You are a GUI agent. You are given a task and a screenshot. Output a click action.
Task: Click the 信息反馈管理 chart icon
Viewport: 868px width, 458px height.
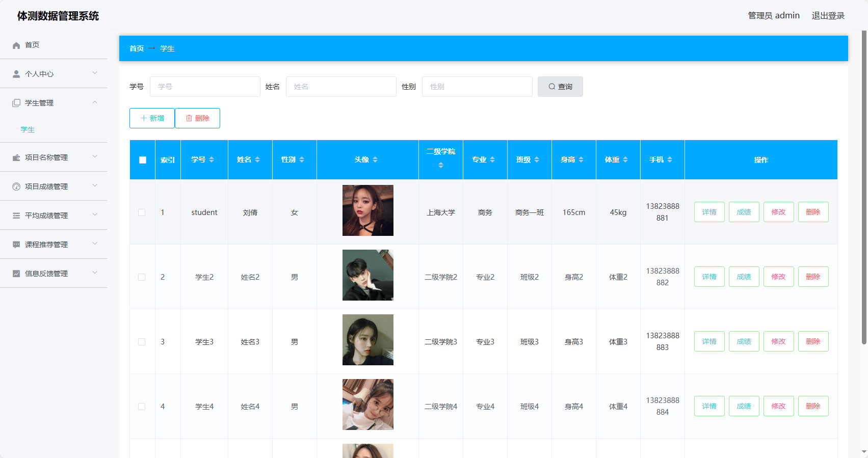click(16, 274)
